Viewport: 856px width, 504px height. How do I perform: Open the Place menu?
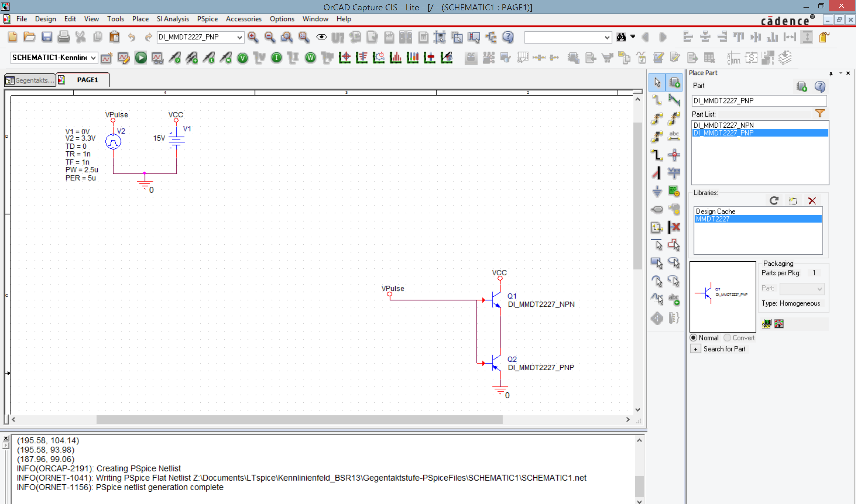(140, 19)
